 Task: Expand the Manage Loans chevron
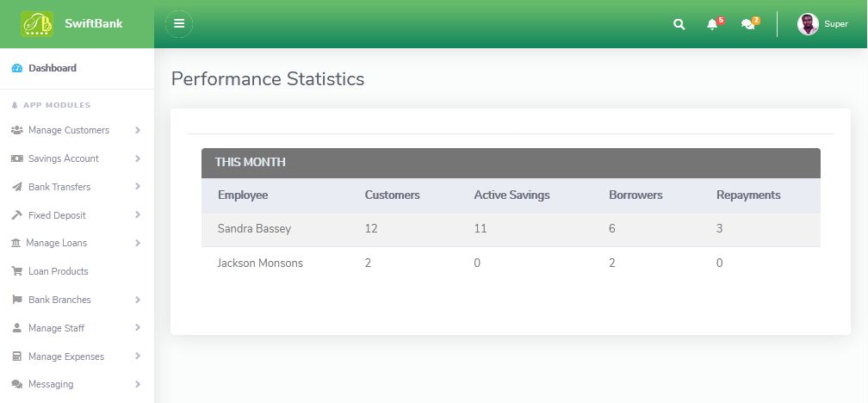(138, 243)
